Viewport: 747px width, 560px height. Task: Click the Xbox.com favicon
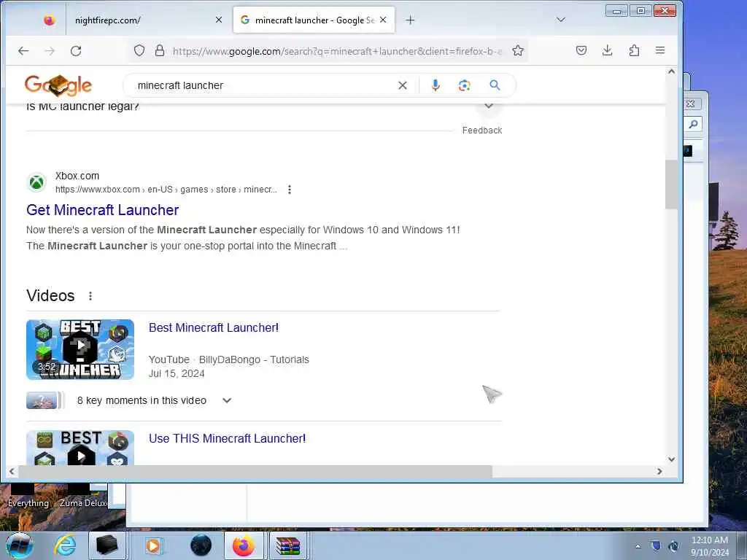click(x=36, y=182)
